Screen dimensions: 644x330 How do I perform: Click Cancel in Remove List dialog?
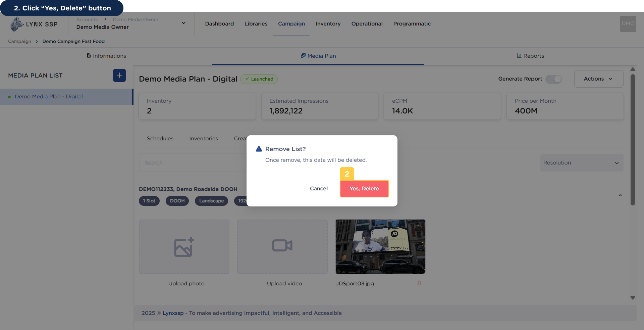click(x=319, y=189)
